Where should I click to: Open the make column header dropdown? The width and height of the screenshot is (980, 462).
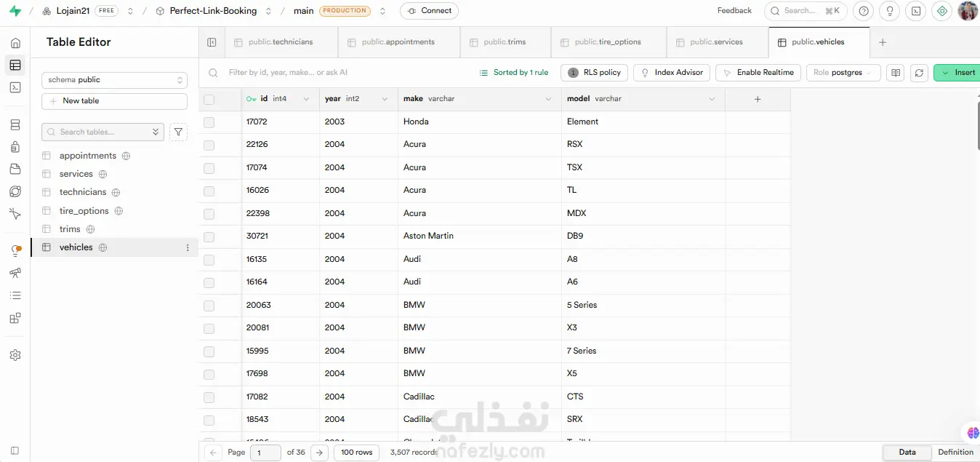pos(548,99)
